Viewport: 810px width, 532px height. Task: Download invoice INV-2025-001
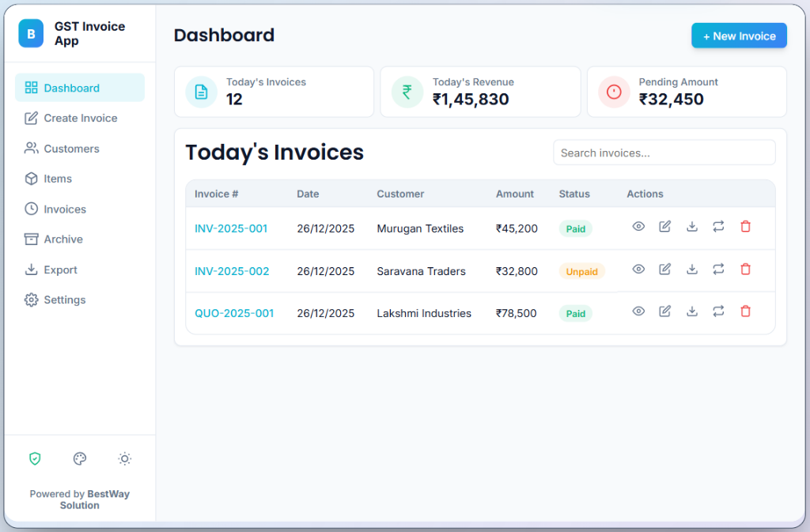(691, 227)
